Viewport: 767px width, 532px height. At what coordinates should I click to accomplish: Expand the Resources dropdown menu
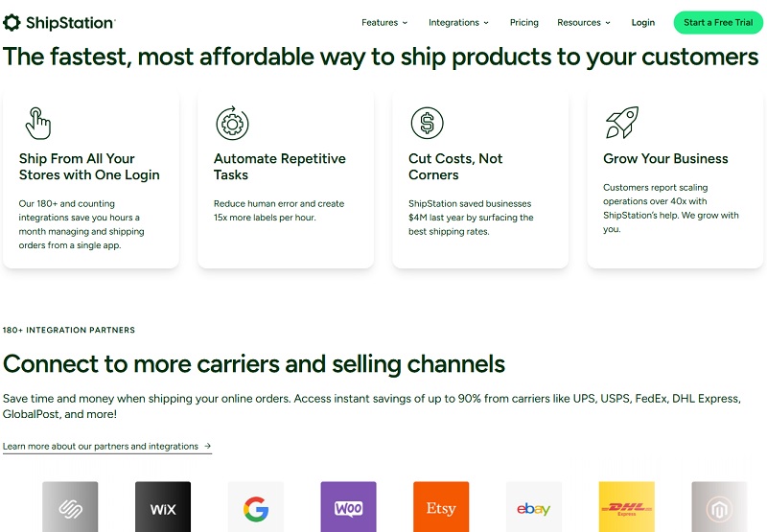(x=584, y=22)
